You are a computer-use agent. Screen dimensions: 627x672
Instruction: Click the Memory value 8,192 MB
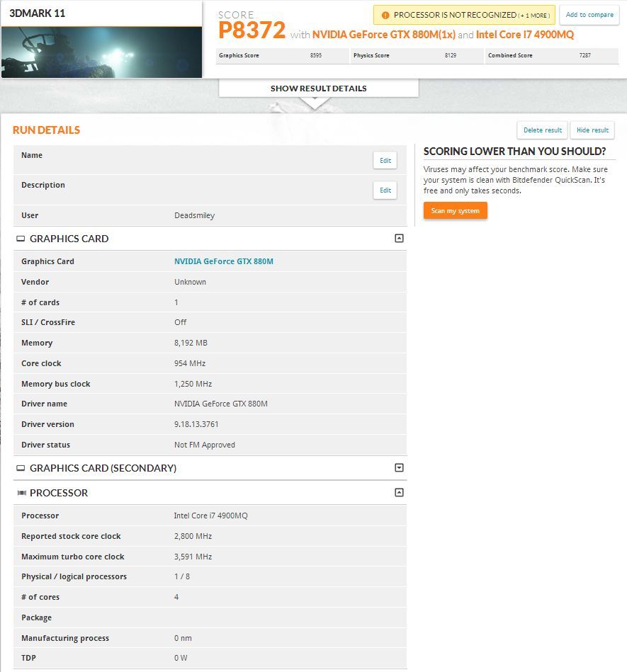(x=191, y=343)
